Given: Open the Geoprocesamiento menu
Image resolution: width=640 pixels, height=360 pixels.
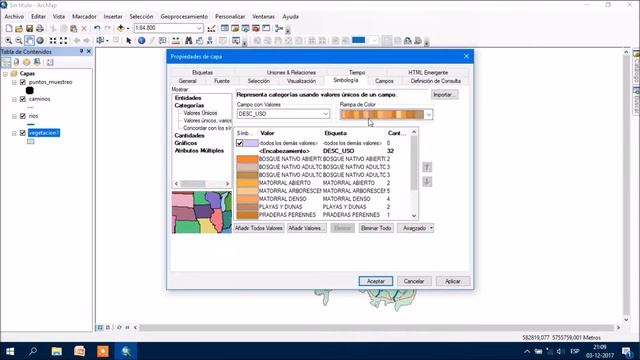Looking at the screenshot, I should tap(184, 17).
